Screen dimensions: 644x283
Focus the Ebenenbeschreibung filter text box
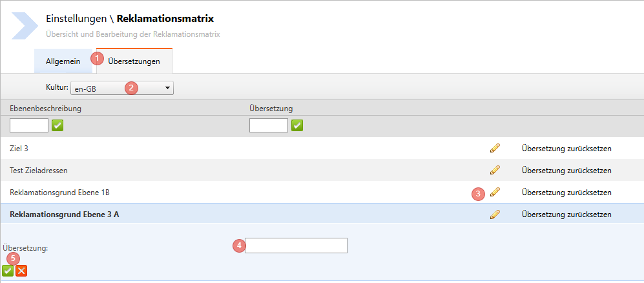tap(29, 125)
